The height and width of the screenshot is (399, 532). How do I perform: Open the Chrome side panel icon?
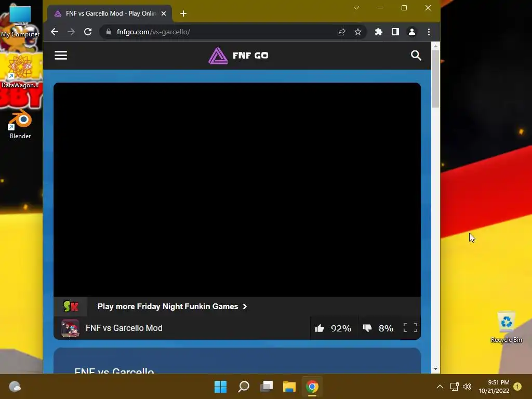(395, 32)
